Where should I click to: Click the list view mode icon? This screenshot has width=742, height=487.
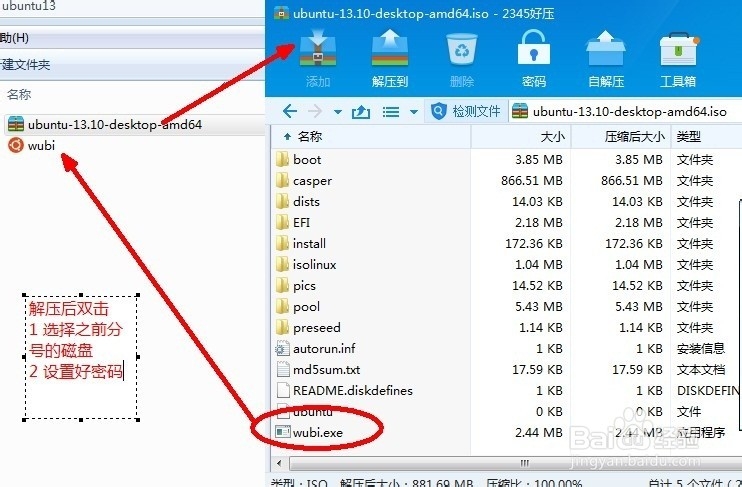tap(391, 112)
